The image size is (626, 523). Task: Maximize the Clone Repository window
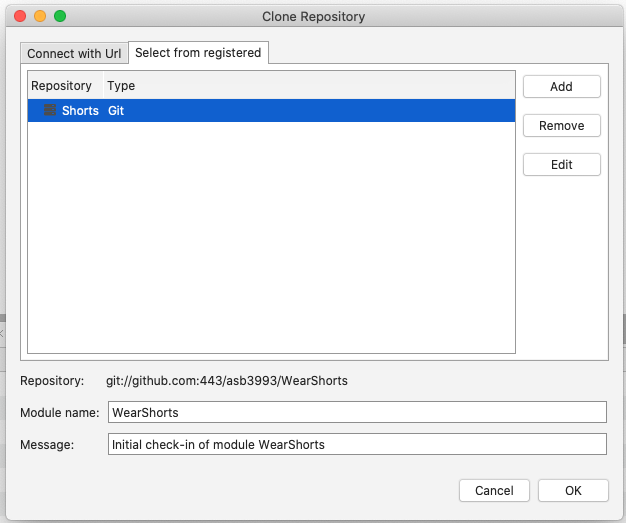(x=60, y=16)
